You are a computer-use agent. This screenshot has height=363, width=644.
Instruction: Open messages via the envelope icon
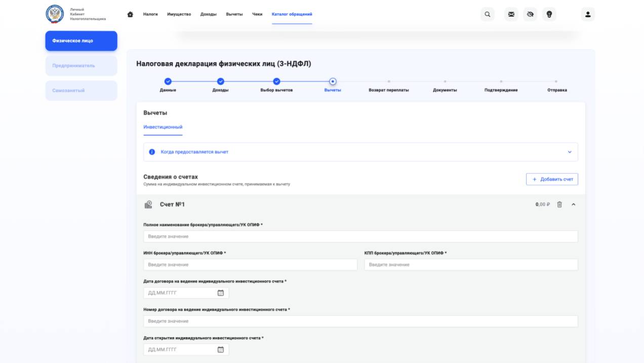511,14
